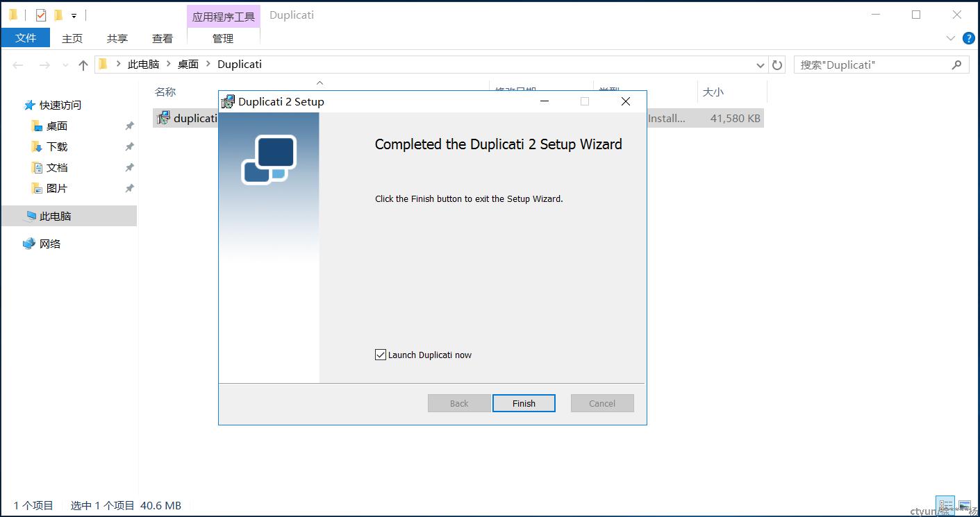Image resolution: width=980 pixels, height=517 pixels.
Task: Open recent locations dropdown arrow
Action: tap(65, 65)
